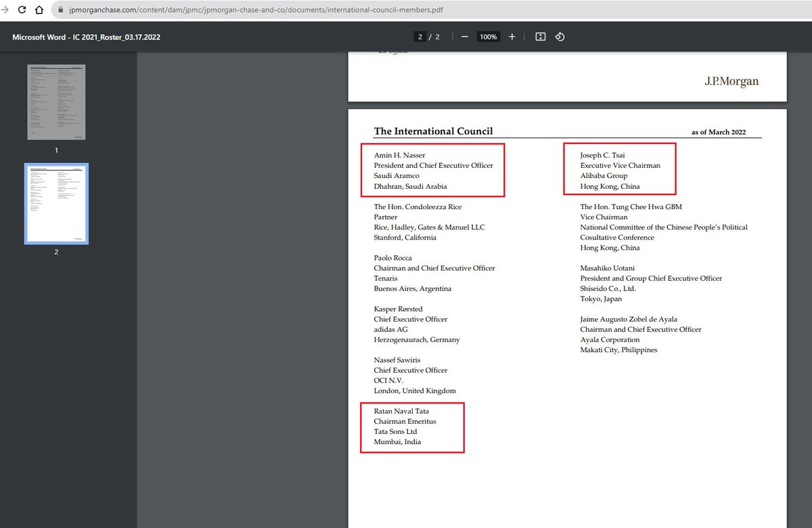Click the text Mumbai, India

397,442
